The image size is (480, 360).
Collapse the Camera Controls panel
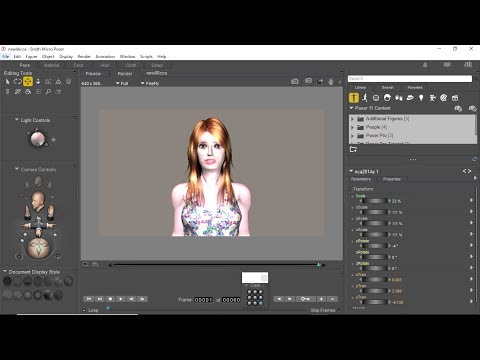tap(17, 169)
